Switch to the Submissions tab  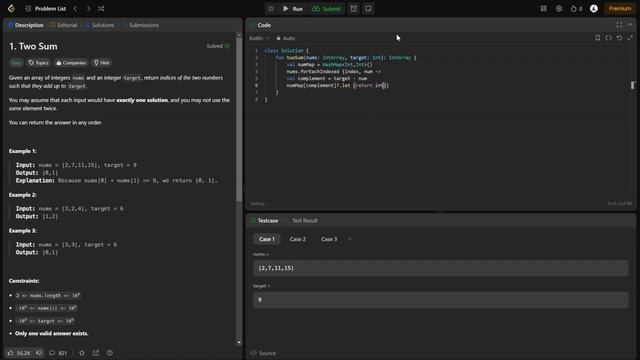coord(140,25)
